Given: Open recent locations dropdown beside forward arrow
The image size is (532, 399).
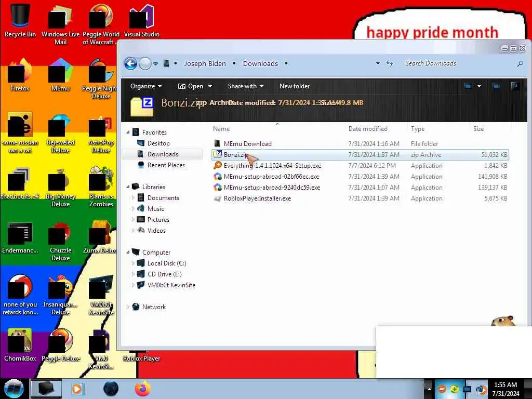Looking at the screenshot, I should pyautogui.click(x=155, y=64).
